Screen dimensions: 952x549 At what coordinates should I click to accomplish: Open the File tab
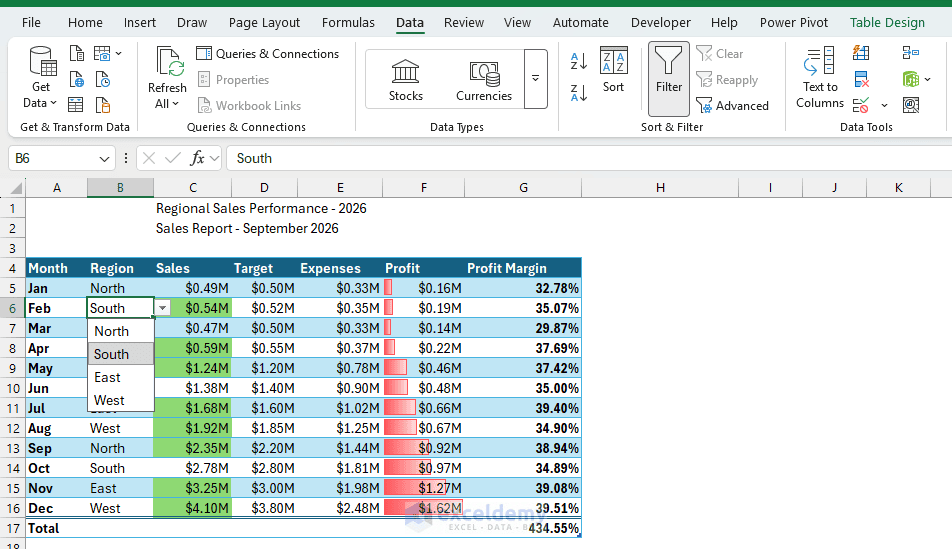31,22
